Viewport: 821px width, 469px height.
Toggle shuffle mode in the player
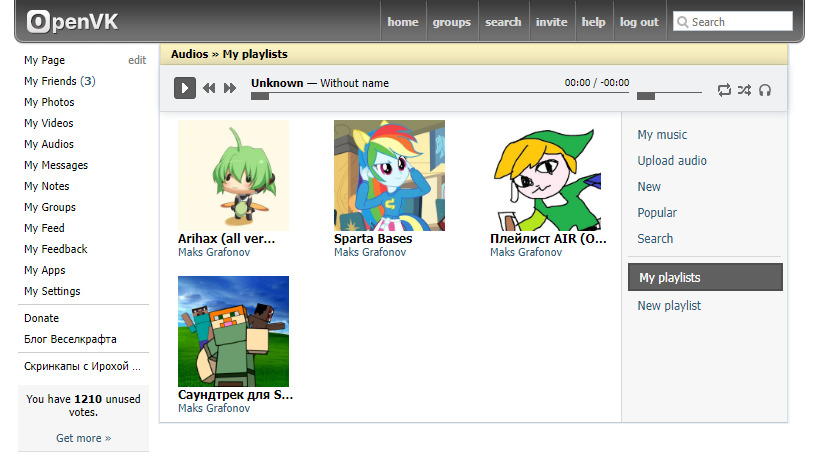[744, 90]
